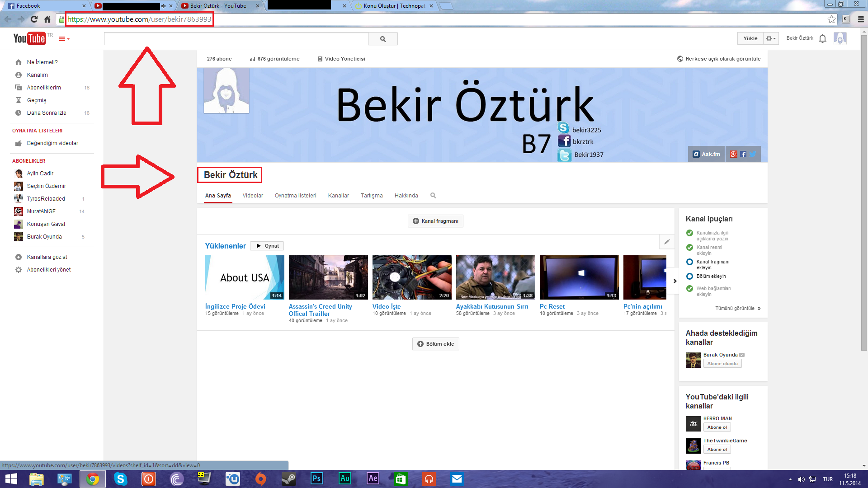Click the pencil edit icon on Yüklenenler shelf
868x488 pixels.
pos(667,242)
